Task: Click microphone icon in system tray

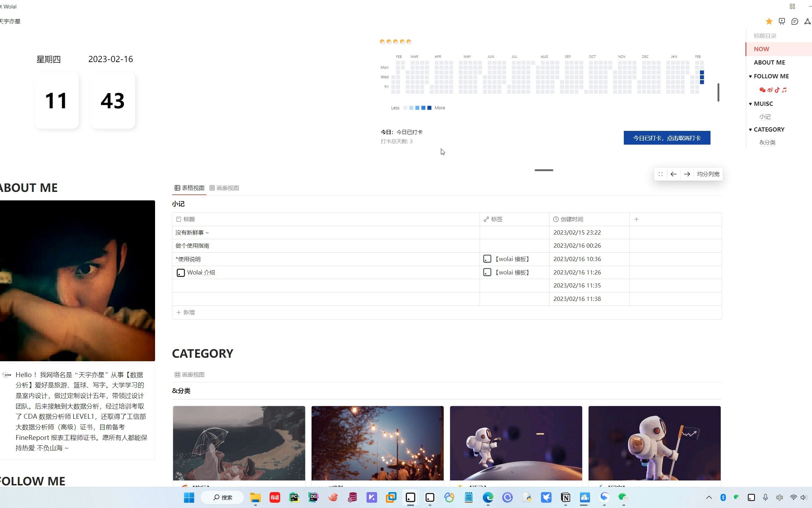Action: (765, 497)
